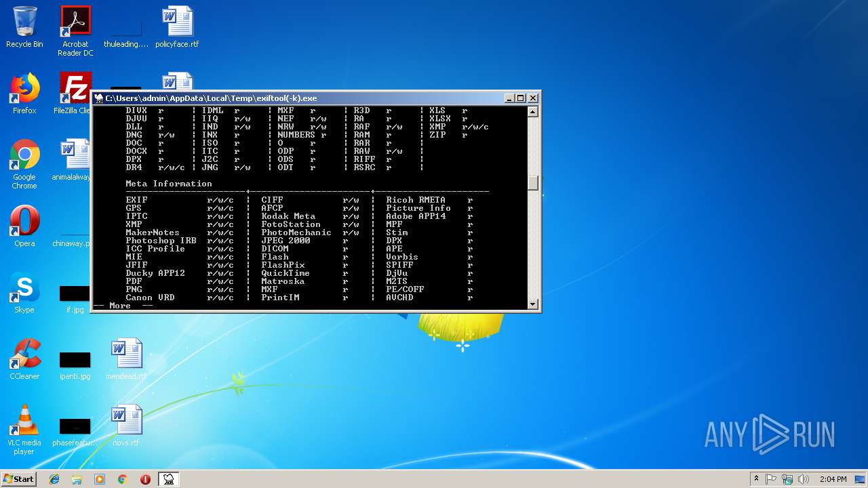Open the Opera desktop shortcut
The image size is (868, 488).
click(x=24, y=227)
